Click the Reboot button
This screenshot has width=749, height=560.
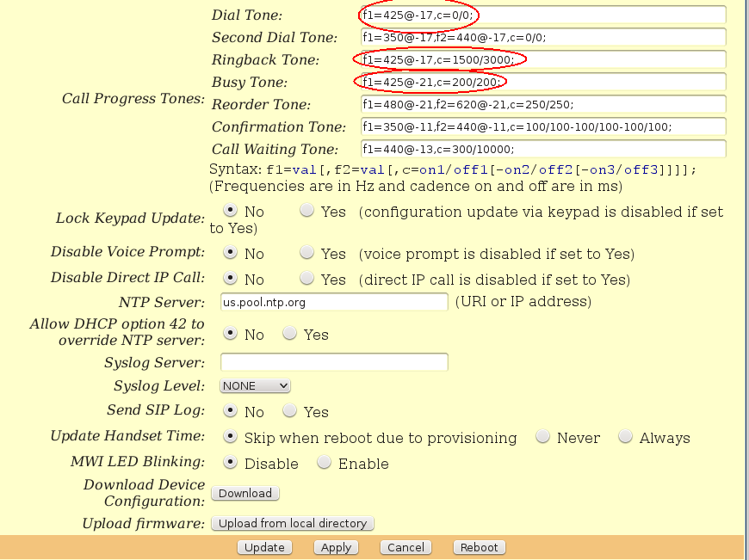pos(479,547)
